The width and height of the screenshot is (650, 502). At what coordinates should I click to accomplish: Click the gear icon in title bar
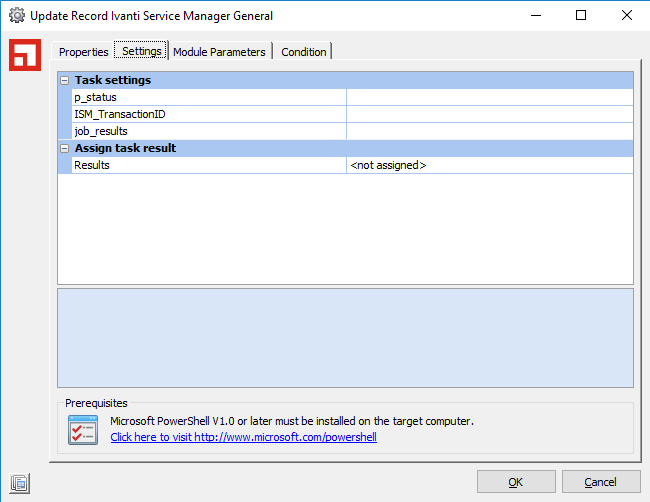[x=17, y=15]
